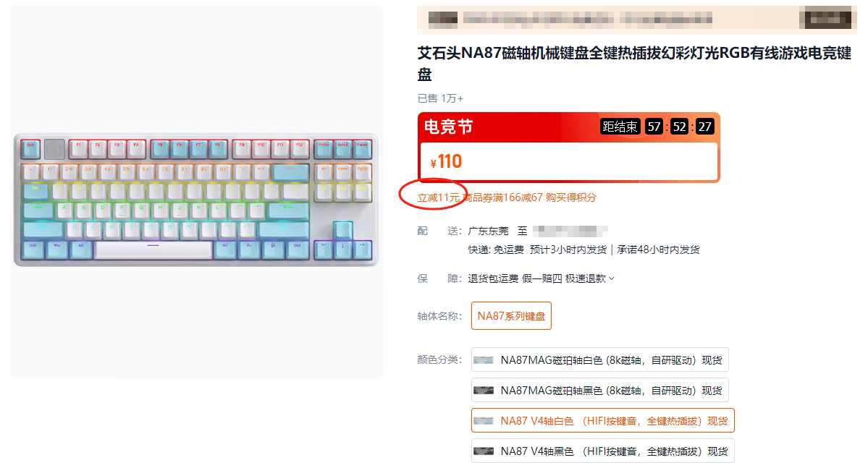Open the 商品券满166减67 coupon offer

click(502, 197)
